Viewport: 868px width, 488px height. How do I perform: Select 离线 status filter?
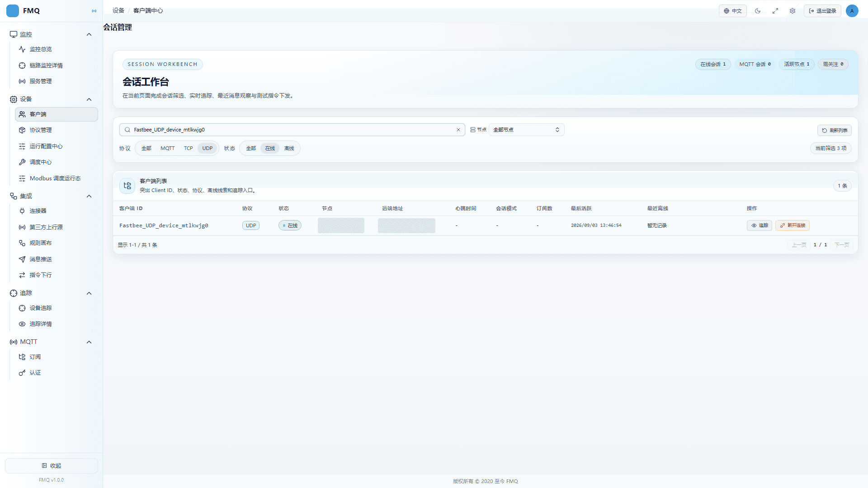(289, 148)
